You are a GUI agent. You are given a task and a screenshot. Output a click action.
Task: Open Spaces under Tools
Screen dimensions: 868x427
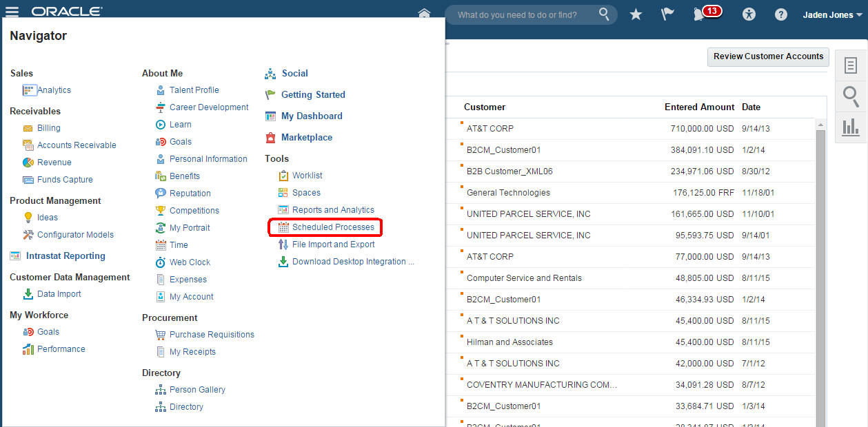[x=306, y=193]
